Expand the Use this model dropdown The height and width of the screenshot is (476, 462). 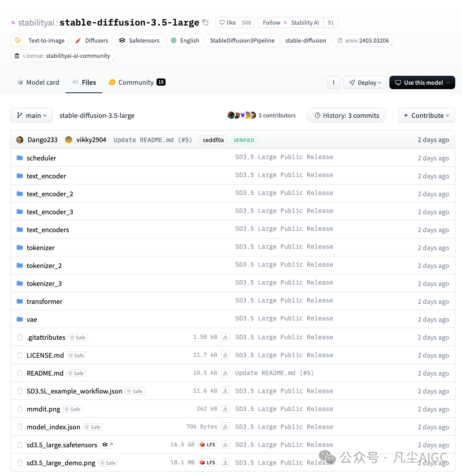point(422,82)
